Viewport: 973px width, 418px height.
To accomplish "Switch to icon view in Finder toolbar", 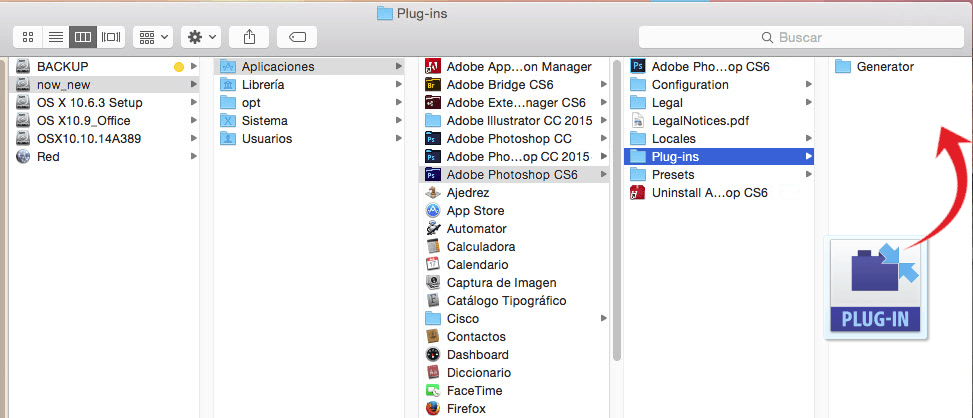I will 27,37.
